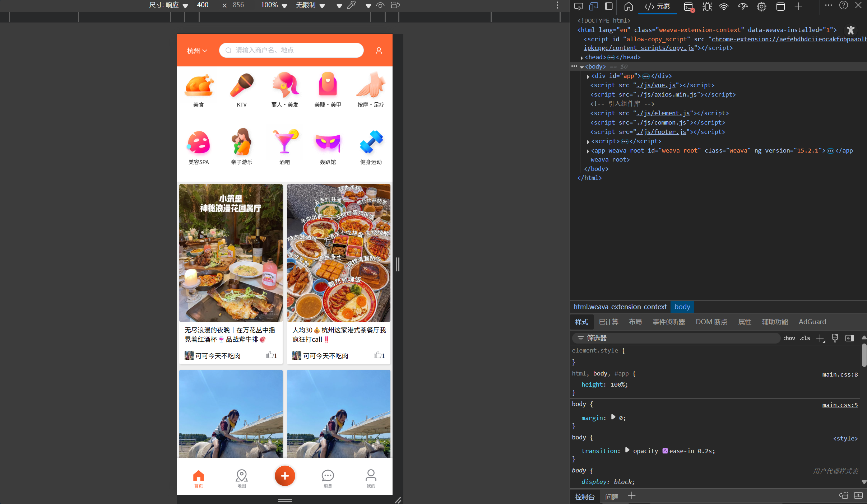This screenshot has height=504, width=867.
Task: Tap the orange plus publish button
Action: (285, 476)
